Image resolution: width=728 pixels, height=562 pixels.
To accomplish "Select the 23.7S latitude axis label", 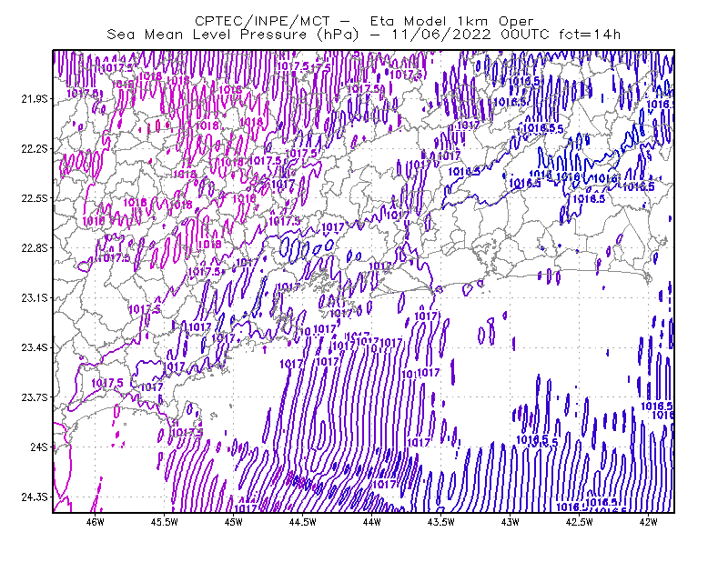I will tap(35, 397).
